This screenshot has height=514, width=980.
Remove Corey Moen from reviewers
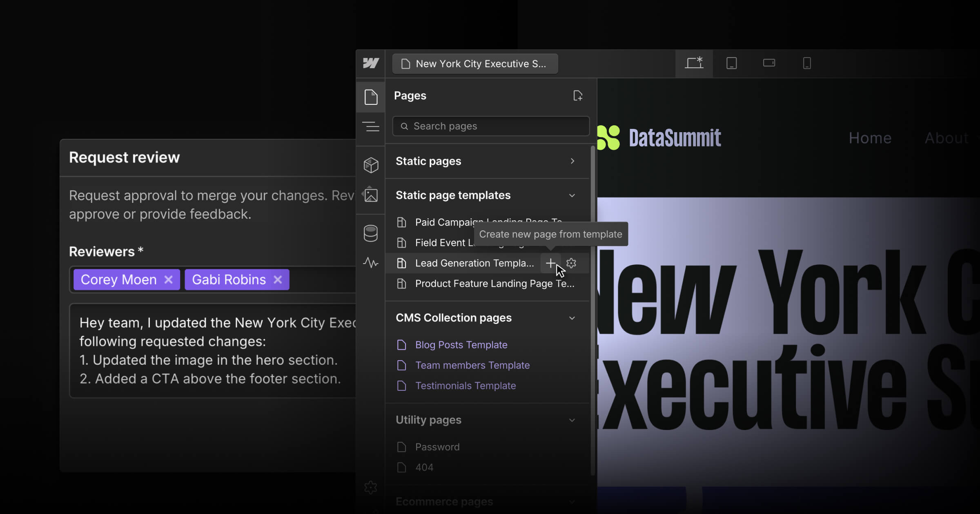coord(168,280)
